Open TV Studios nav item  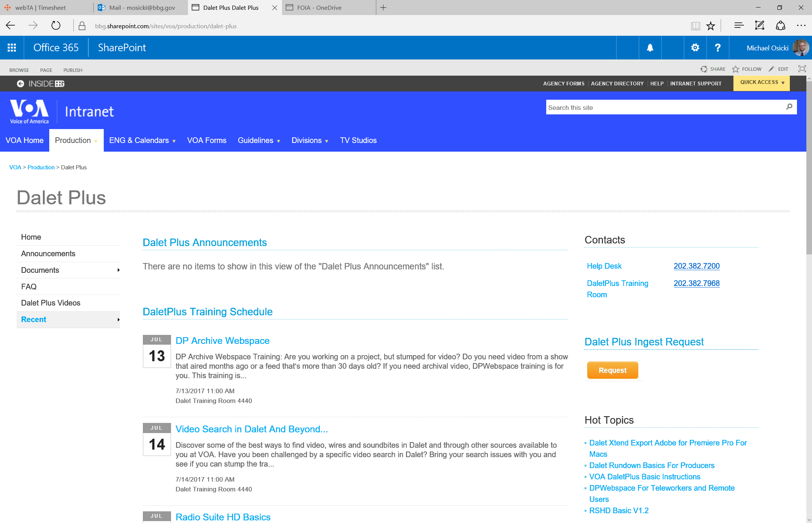(x=358, y=140)
